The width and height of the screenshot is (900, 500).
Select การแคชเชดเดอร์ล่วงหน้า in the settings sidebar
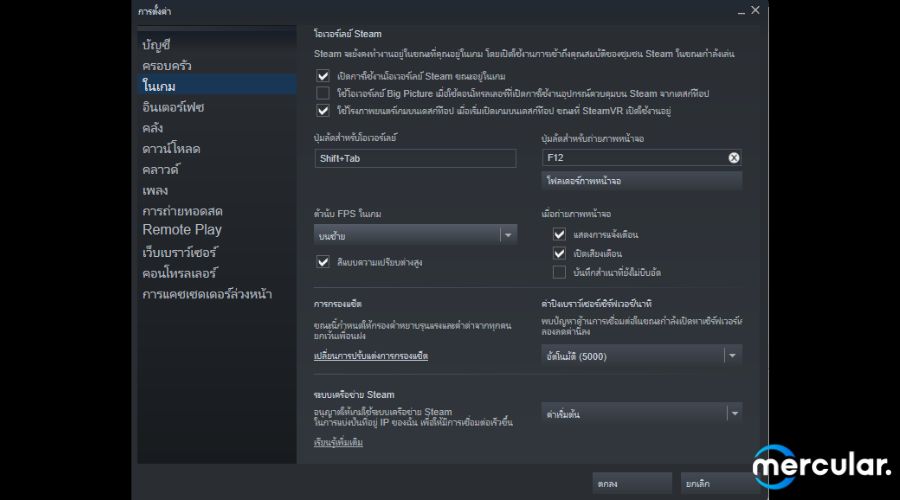pyautogui.click(x=207, y=294)
